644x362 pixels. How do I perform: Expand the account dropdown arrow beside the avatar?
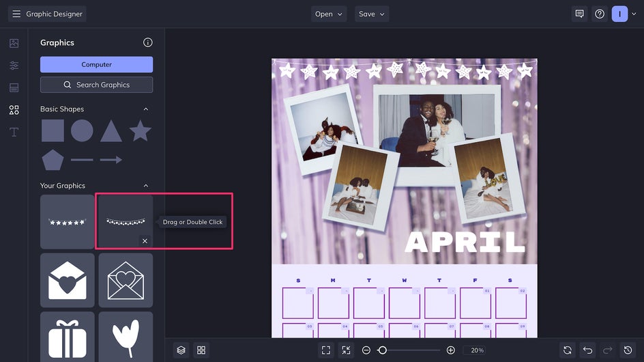[x=634, y=14]
